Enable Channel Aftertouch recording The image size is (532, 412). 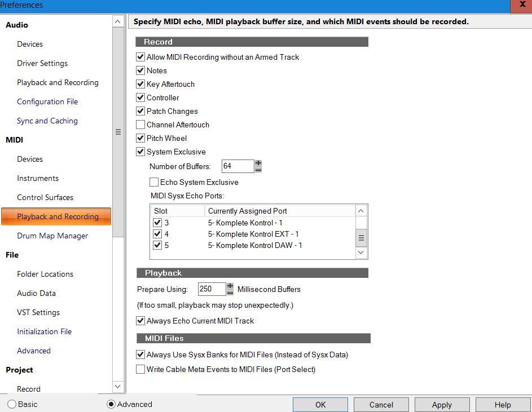pos(140,125)
